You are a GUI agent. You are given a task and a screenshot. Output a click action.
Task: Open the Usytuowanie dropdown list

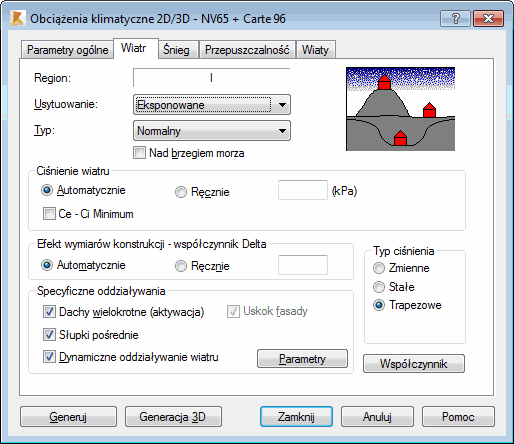point(212,105)
